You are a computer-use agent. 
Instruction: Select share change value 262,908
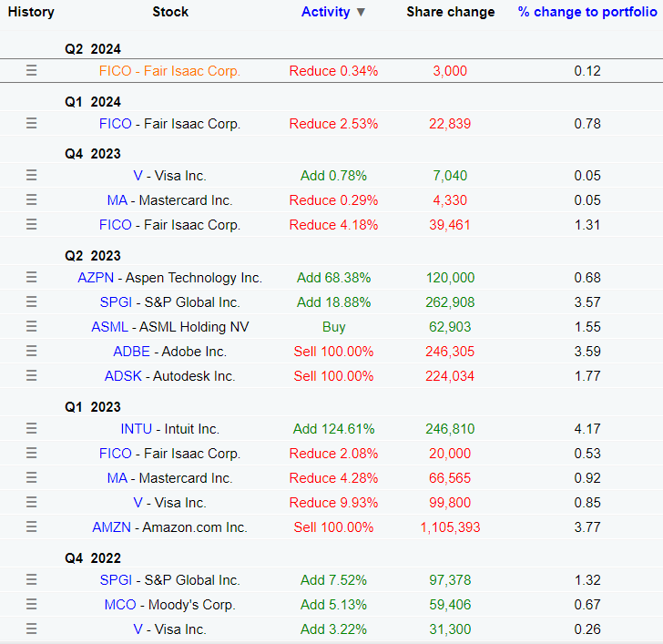(450, 302)
